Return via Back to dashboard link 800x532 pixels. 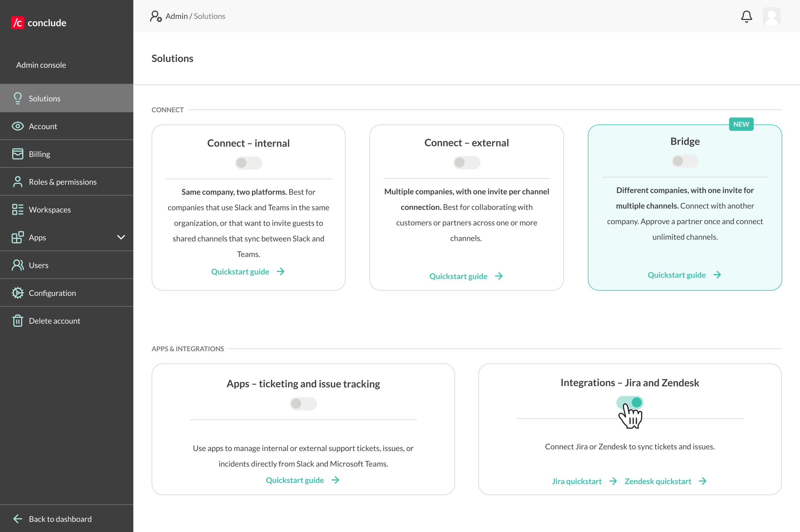(x=67, y=519)
